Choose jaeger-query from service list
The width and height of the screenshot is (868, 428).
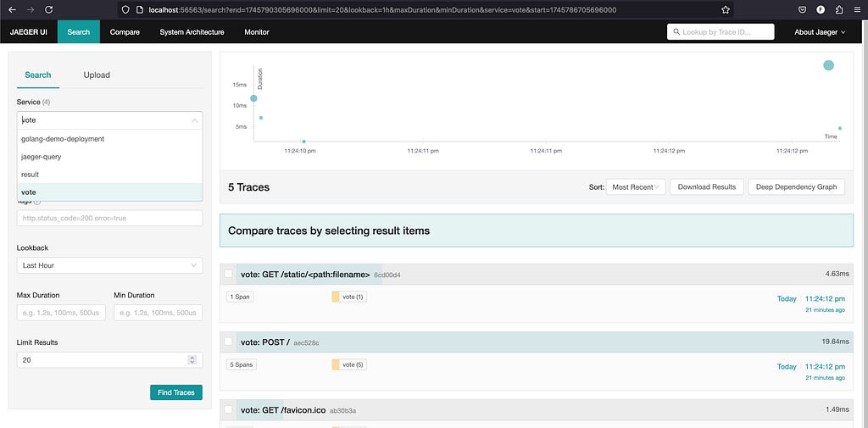(x=109, y=157)
